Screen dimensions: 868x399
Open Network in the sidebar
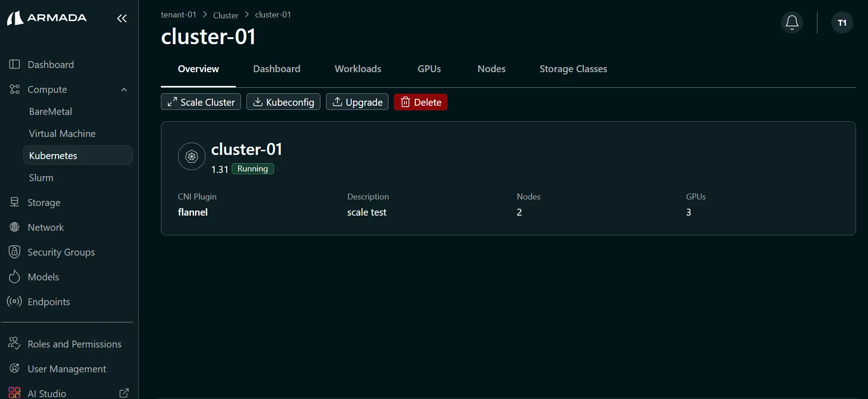click(46, 227)
